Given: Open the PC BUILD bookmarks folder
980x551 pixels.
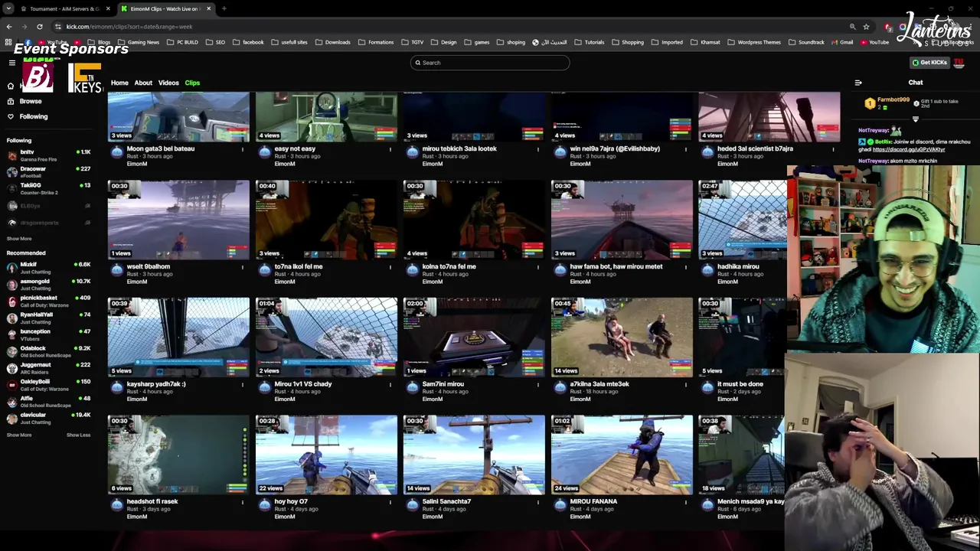Looking at the screenshot, I should tap(182, 42).
